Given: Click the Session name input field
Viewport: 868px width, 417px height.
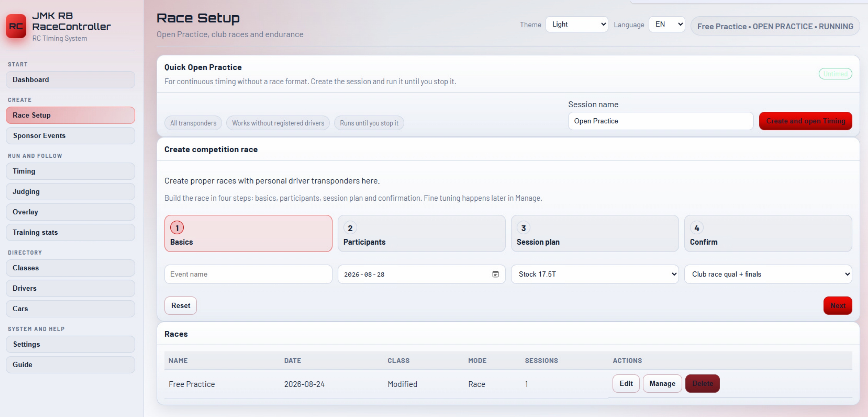Looking at the screenshot, I should click(660, 121).
